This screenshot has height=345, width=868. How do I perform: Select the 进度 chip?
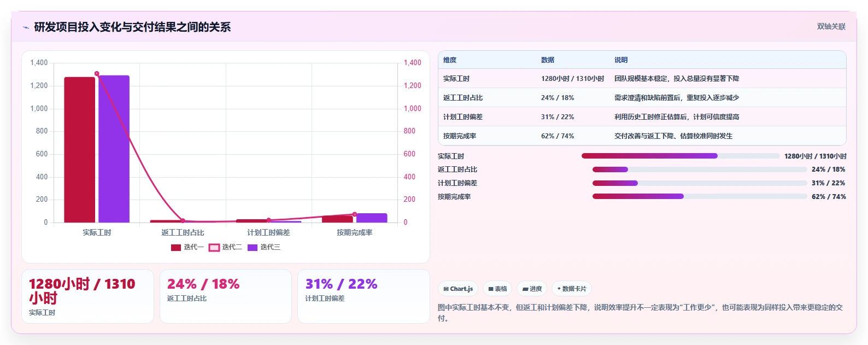pos(532,289)
